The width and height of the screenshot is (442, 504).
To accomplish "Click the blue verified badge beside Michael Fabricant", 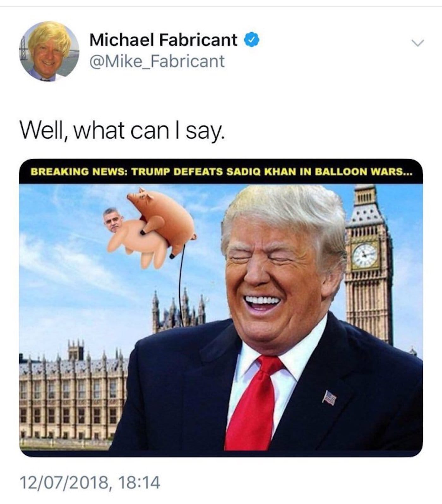I will pos(252,40).
